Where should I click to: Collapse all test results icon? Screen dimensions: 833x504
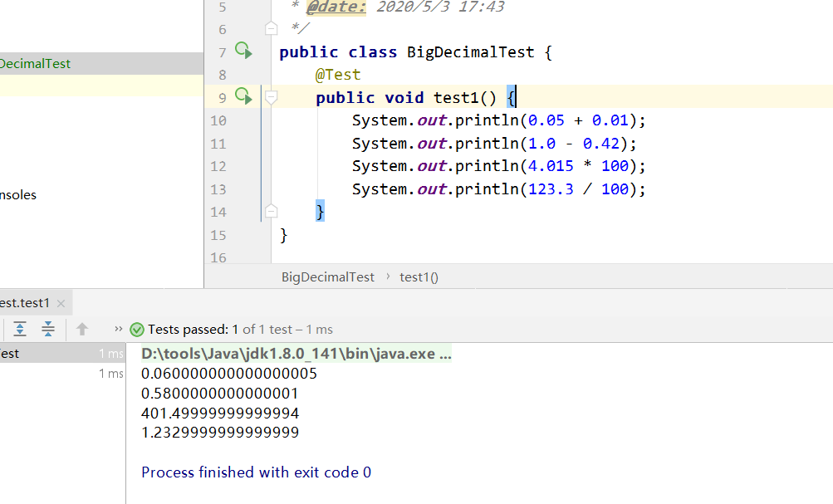click(x=48, y=330)
